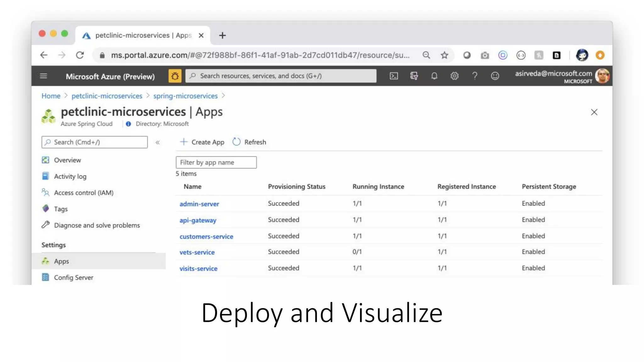The image size is (644, 362).
Task: Click the Filter by app name field
Action: [x=216, y=162]
